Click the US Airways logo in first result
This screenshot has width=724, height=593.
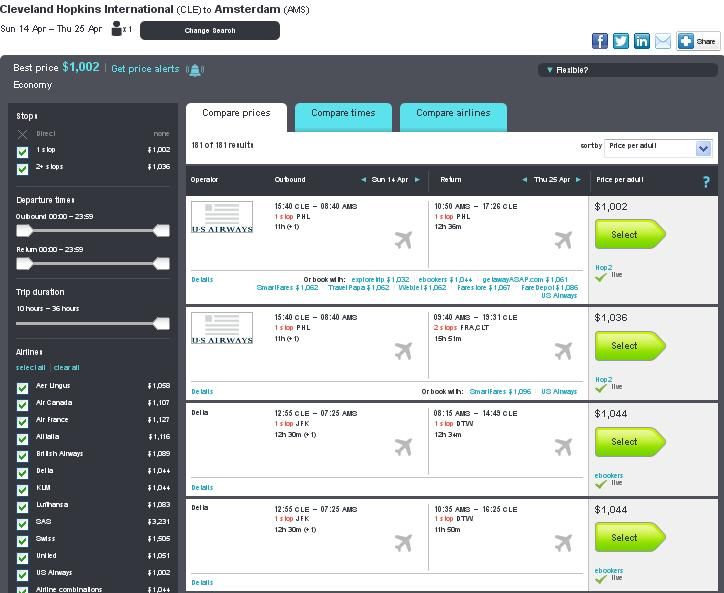pos(222,217)
